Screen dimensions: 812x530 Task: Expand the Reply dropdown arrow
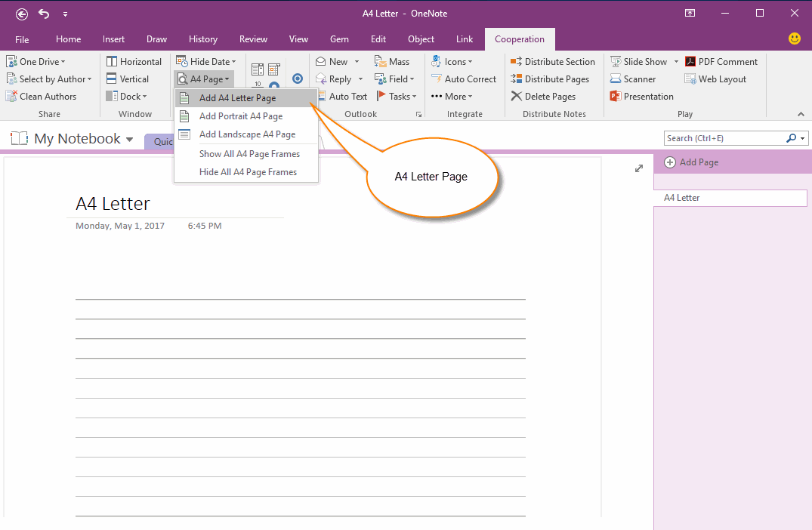click(x=360, y=79)
